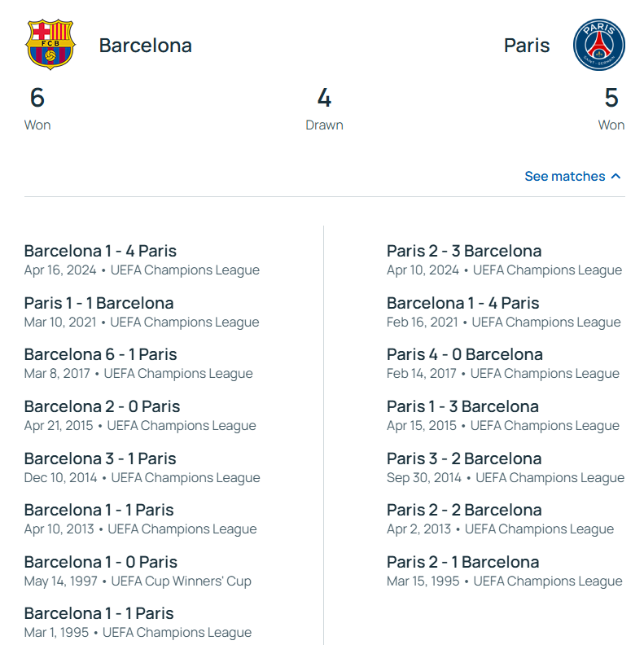
Task: Open the Paris team name heading
Action: [527, 46]
